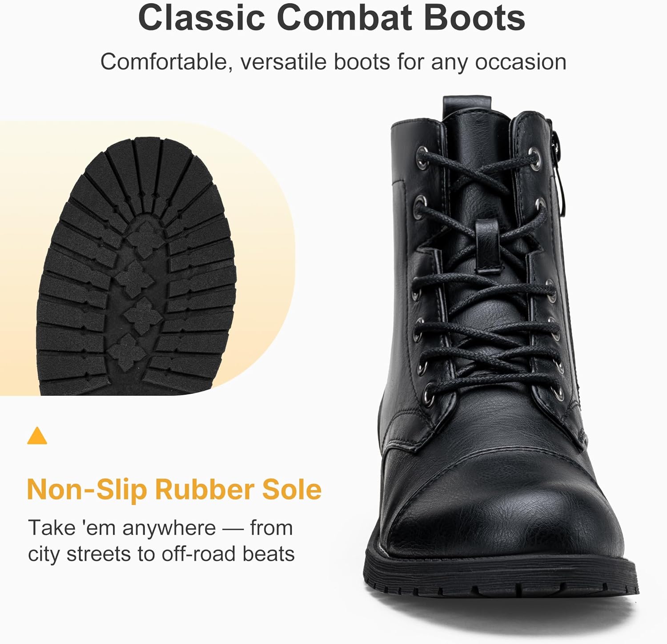Click the "Take 'em anywhere" text line
Screen dimensions: 667x644
click(161, 528)
